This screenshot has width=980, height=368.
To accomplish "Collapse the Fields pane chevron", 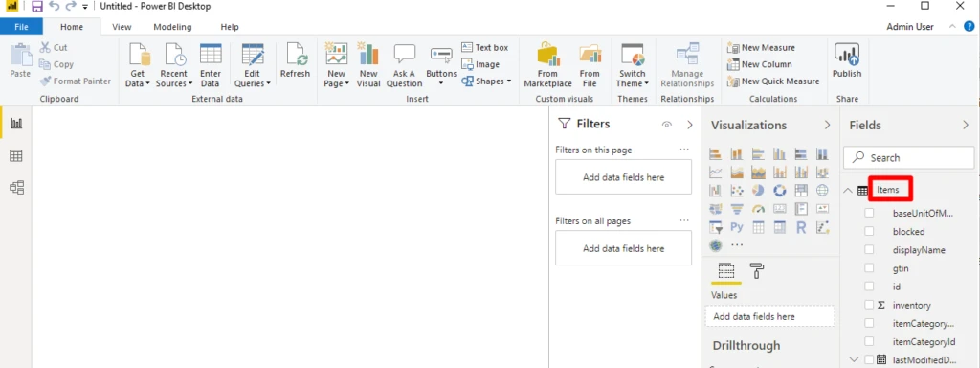I will pos(966,126).
